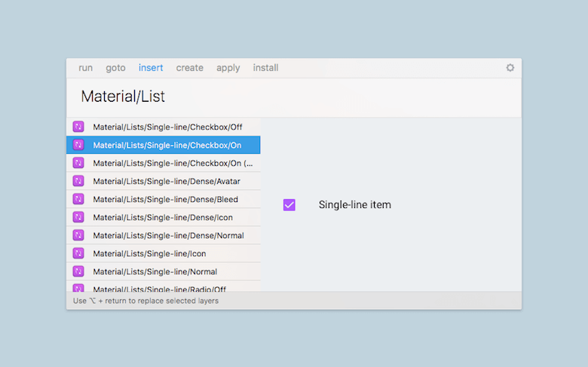Click symbol icon beside Dense/Avatar item
Screen dimensions: 588x367
click(78, 181)
